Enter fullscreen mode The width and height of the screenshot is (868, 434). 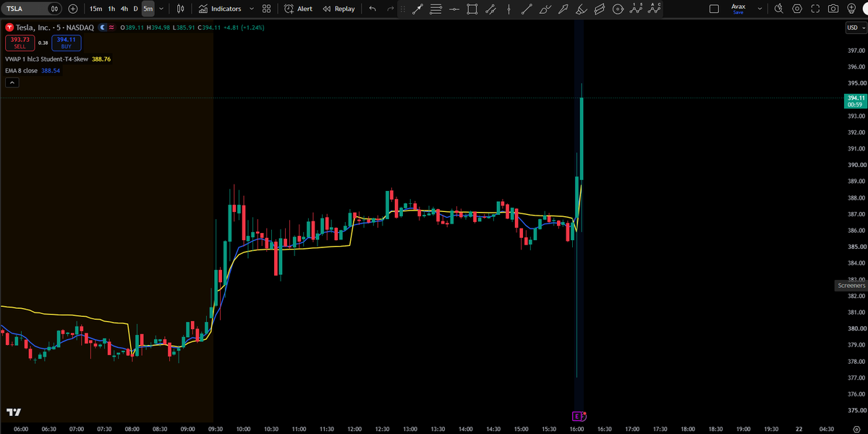815,9
